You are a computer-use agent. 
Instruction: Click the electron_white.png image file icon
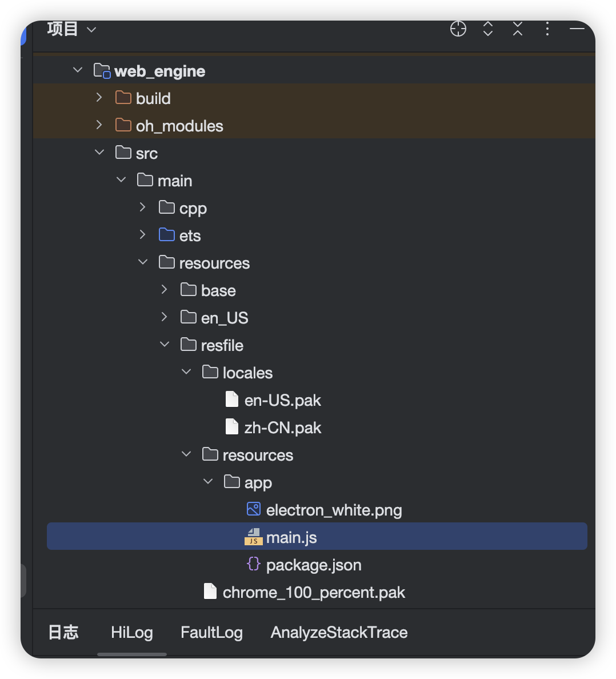[253, 509]
